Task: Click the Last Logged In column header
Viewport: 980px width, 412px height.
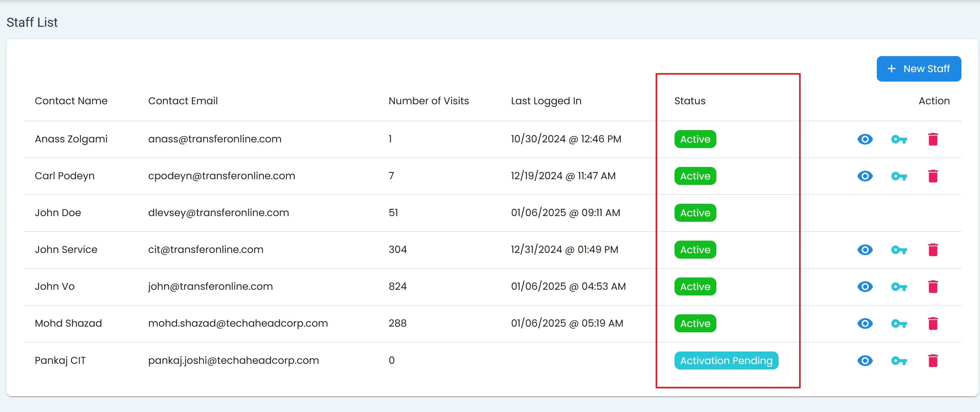Action: (546, 101)
